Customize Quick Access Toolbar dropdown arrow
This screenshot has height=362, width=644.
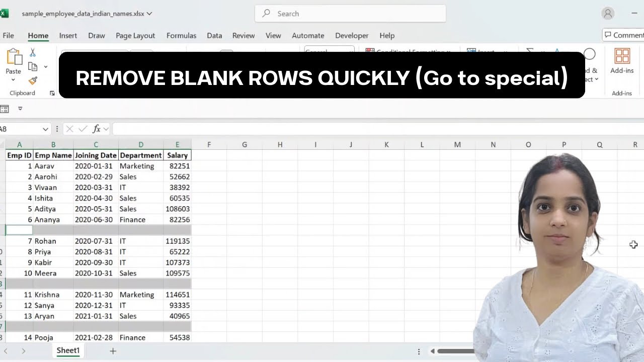(20, 109)
